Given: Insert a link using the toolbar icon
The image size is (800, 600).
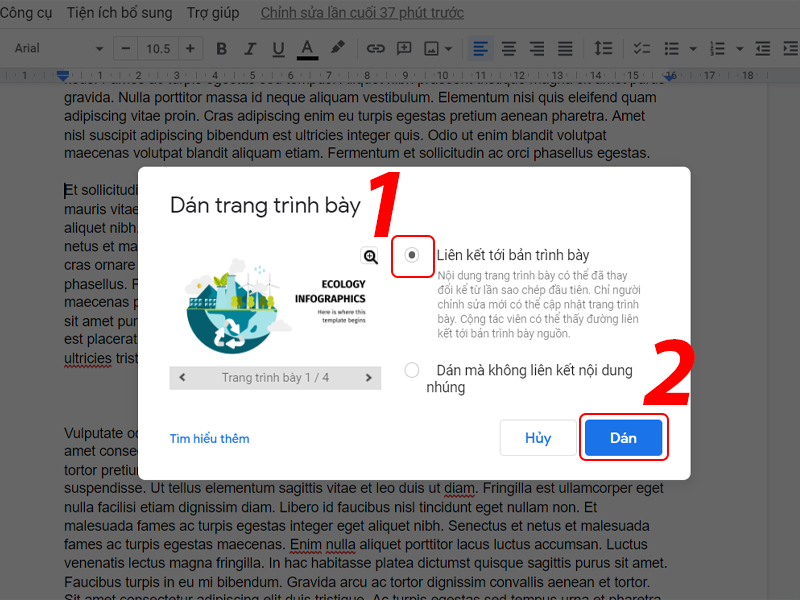Looking at the screenshot, I should click(x=377, y=48).
